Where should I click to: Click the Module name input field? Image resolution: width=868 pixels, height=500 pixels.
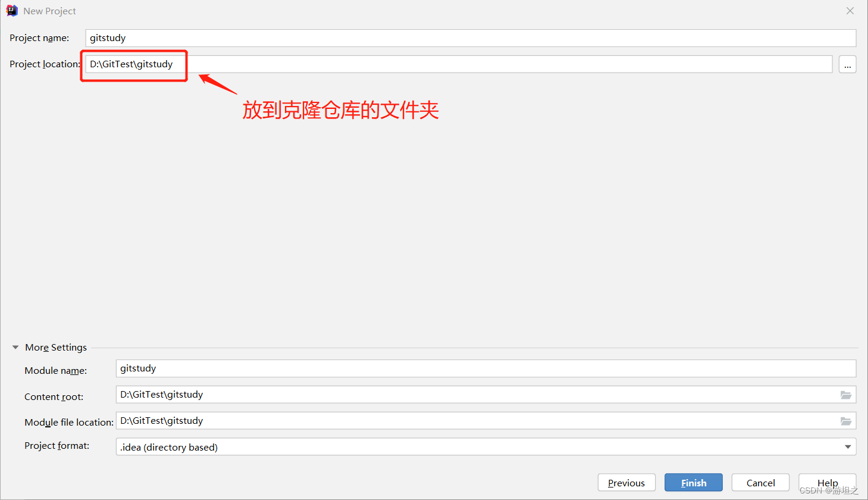coord(486,368)
